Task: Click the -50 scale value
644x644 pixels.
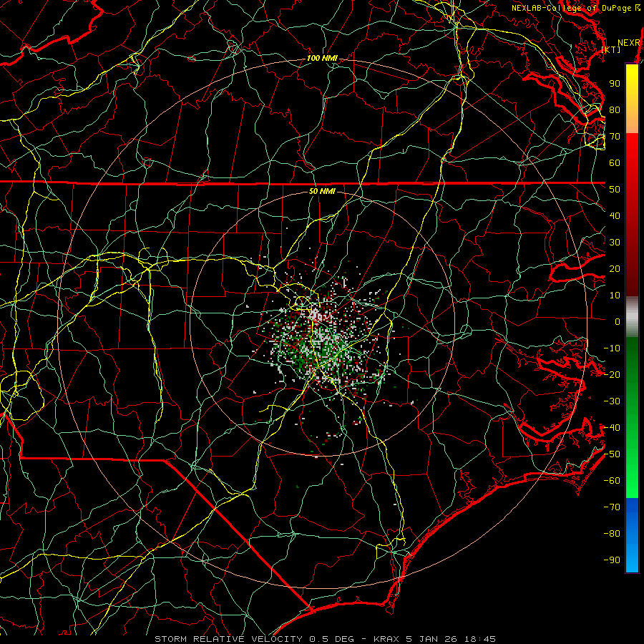Action: 612,454
